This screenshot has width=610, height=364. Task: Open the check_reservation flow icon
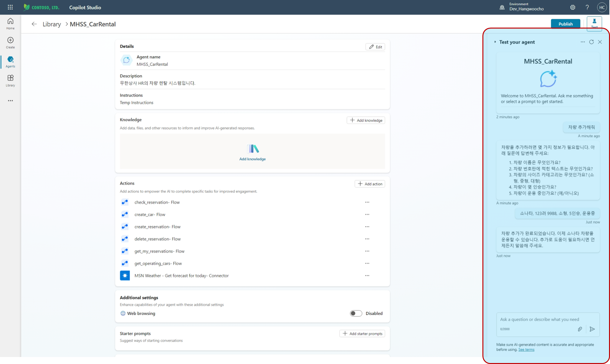[125, 202]
